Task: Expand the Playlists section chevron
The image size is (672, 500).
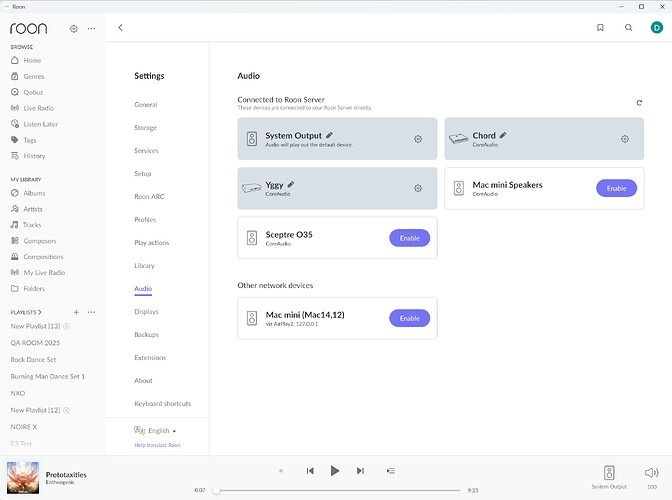Action: pyautogui.click(x=40, y=312)
